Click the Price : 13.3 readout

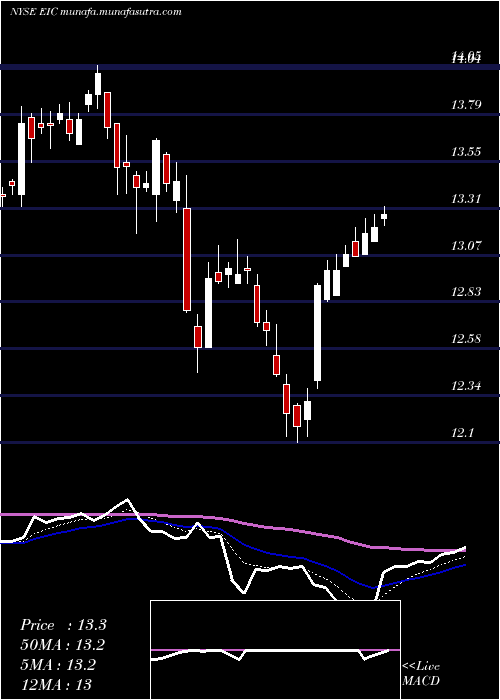[x=63, y=625]
